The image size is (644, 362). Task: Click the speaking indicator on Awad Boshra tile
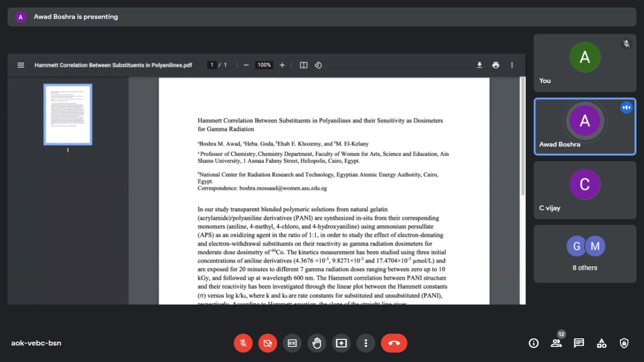click(626, 107)
